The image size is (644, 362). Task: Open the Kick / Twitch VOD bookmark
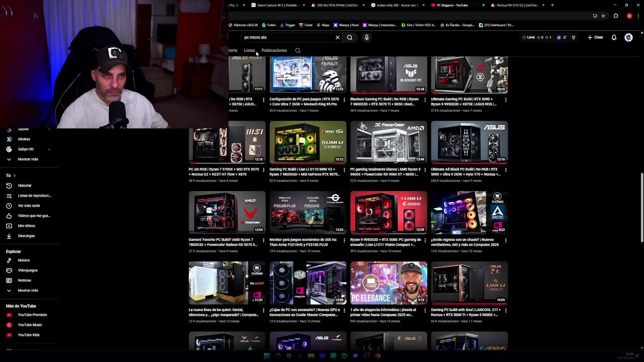coord(419,25)
